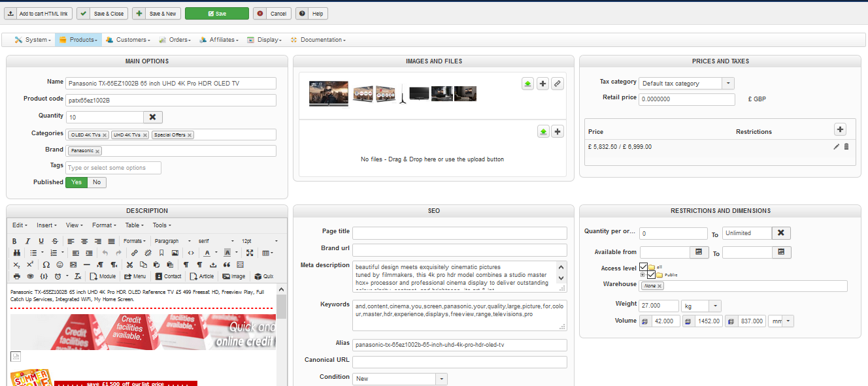
Task: Toggle bold formatting in description editor
Action: pos(15,241)
